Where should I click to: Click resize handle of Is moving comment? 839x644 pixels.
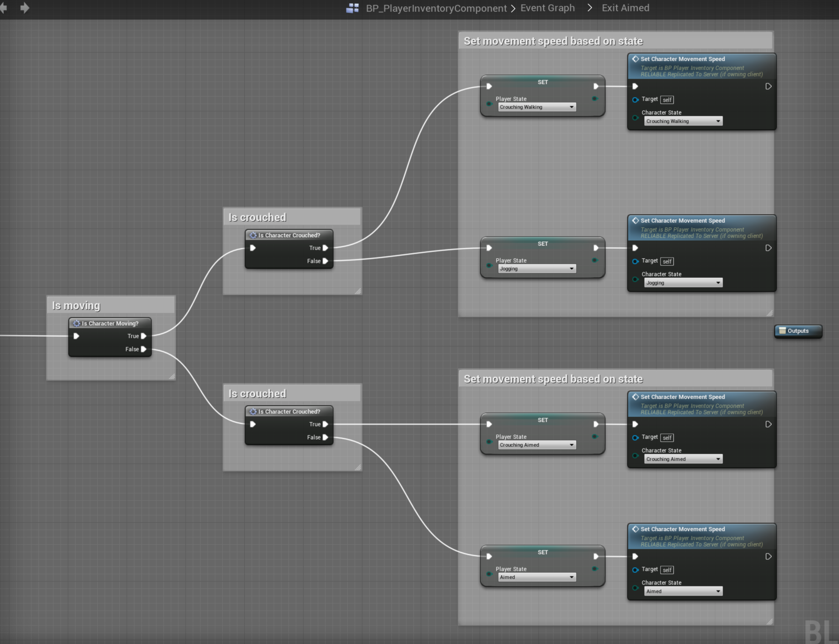pos(172,376)
